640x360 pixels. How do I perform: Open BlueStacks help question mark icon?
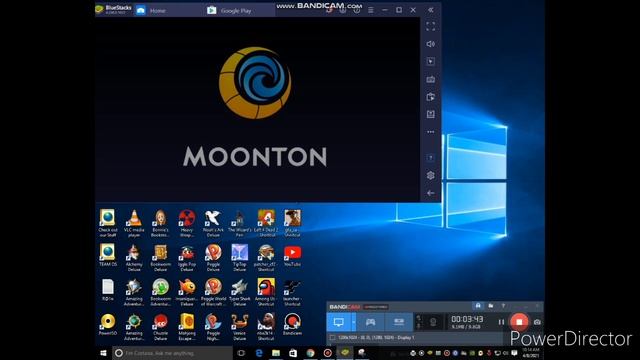[431, 158]
